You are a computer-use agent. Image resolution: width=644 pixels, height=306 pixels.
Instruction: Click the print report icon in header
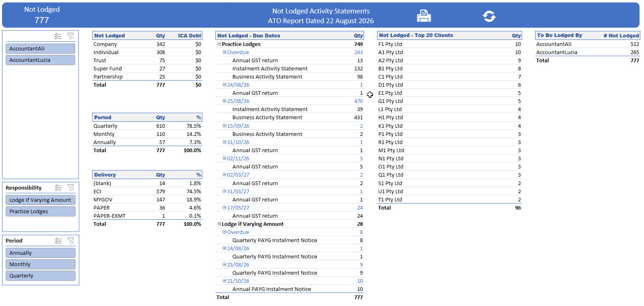[424, 16]
